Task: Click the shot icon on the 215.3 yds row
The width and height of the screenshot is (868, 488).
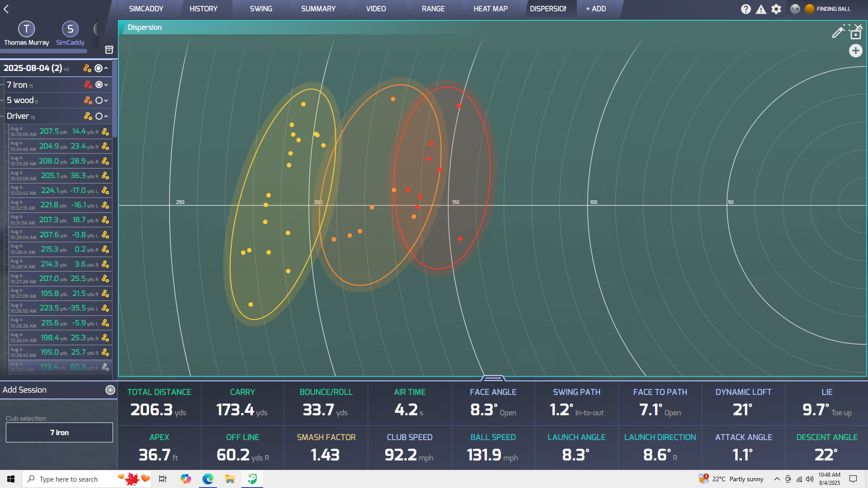Action: click(105, 249)
